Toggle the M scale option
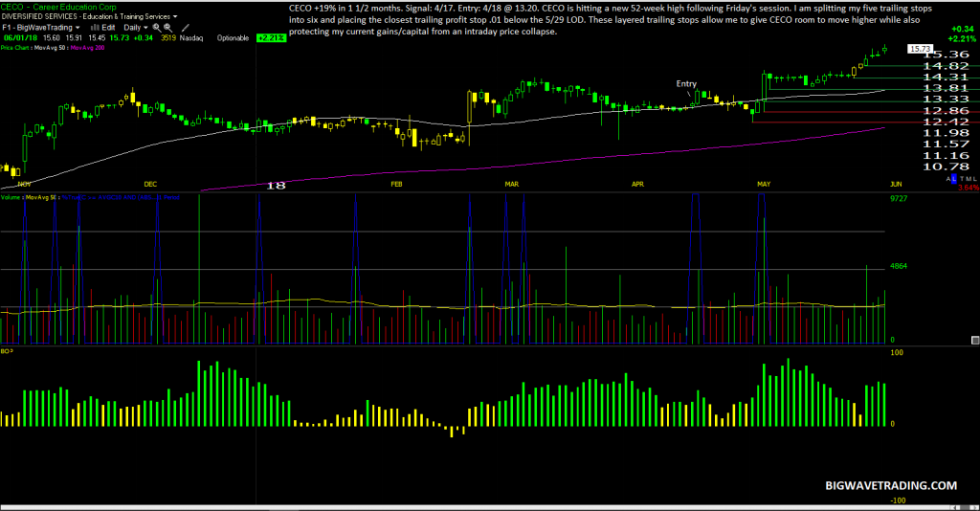Viewport: 980px width, 511px height. [969, 179]
